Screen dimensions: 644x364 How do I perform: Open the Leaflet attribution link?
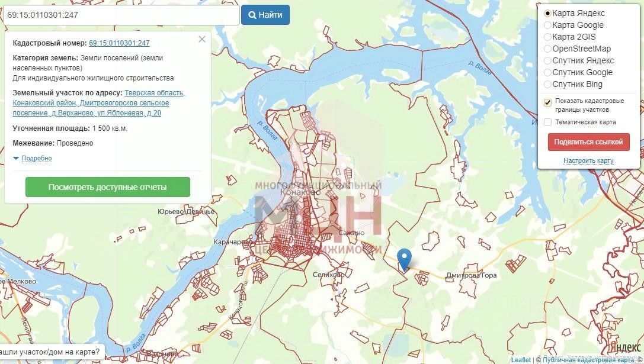521,360
